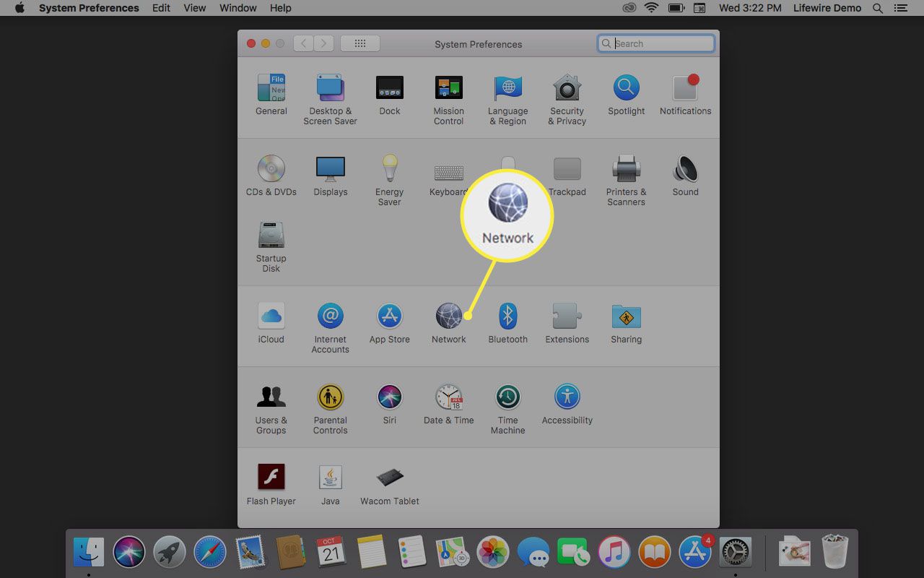The height and width of the screenshot is (578, 924).
Task: Open Launchpad from the Dock
Action: [170, 553]
